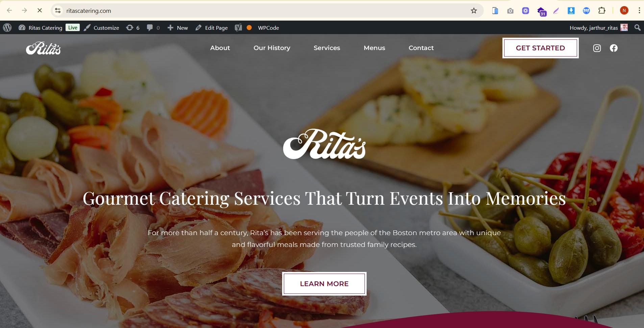
Task: Click the Yoast SEO icon
Action: click(x=239, y=28)
